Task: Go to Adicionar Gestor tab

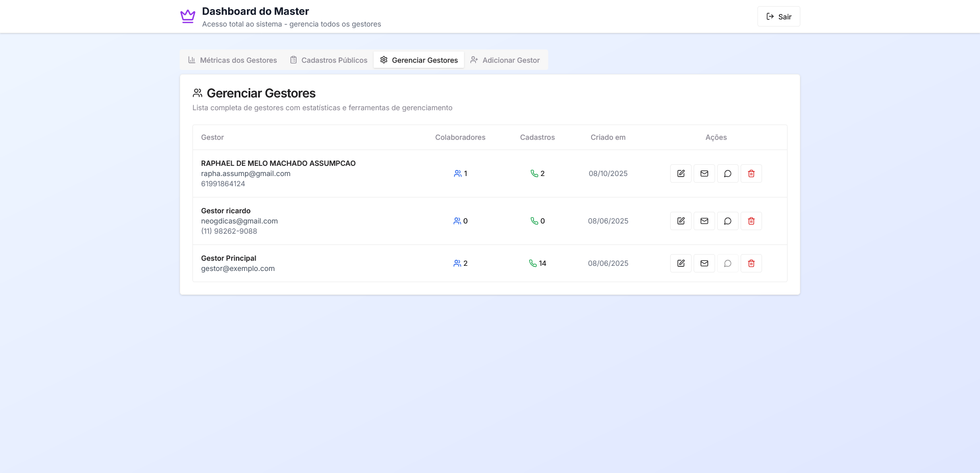Action: 505,60
